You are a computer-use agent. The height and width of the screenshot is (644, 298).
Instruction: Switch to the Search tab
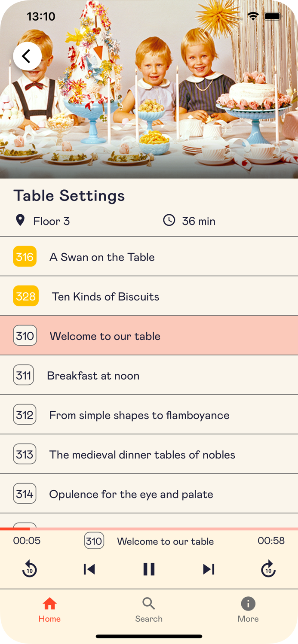pyautogui.click(x=149, y=610)
